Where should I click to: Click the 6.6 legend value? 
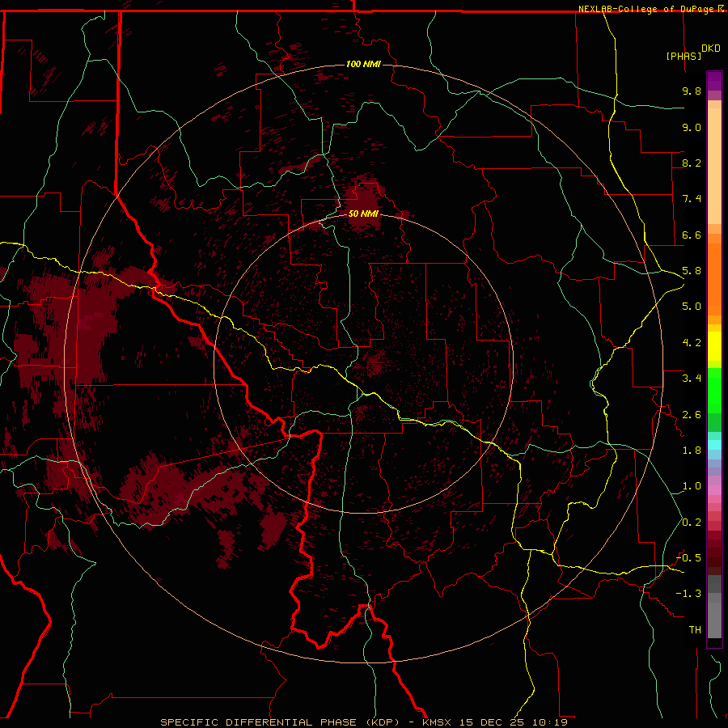(x=692, y=235)
